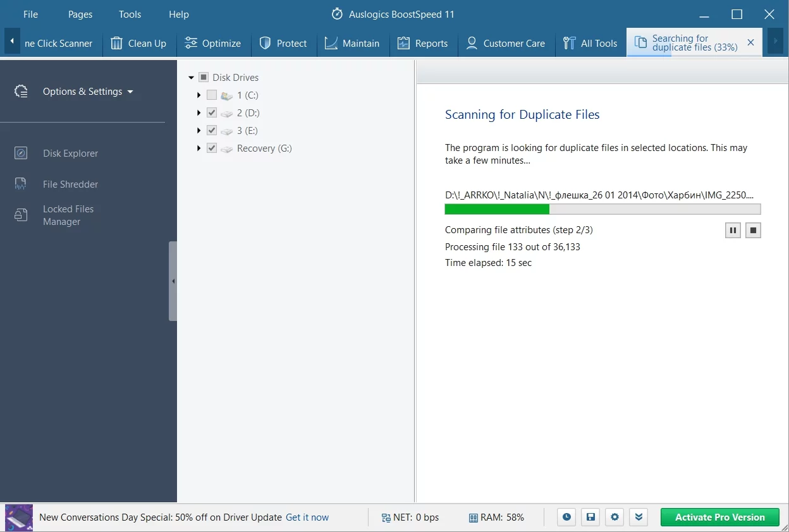Uncheck the 2 (D:) drive checkbox

(212, 113)
